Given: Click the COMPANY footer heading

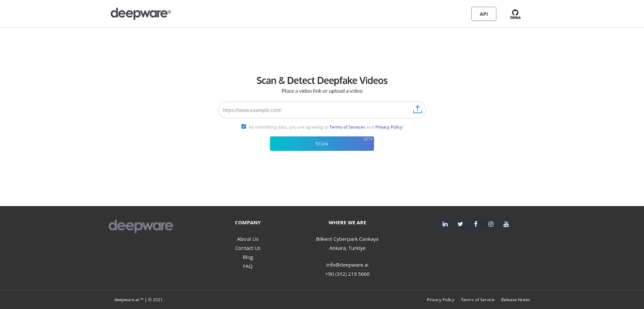Looking at the screenshot, I should click(248, 222).
